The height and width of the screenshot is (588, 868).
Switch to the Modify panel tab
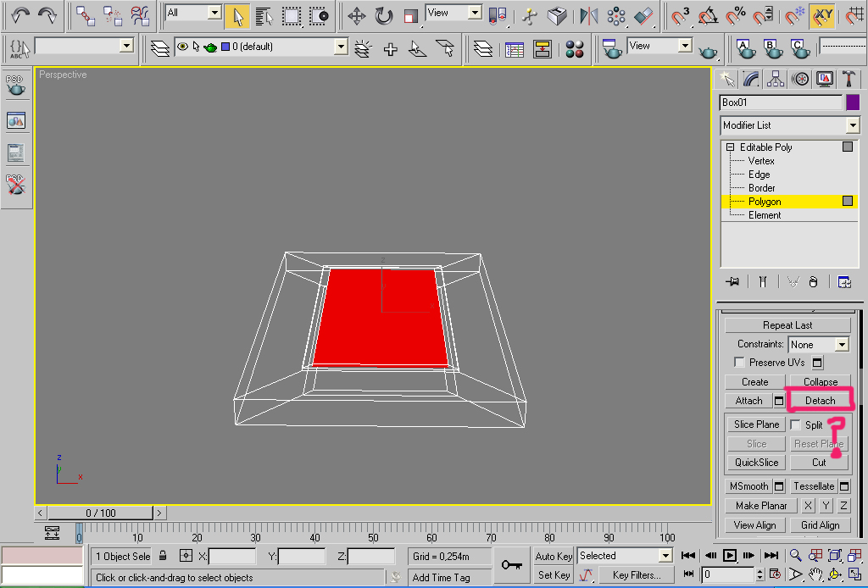(751, 79)
